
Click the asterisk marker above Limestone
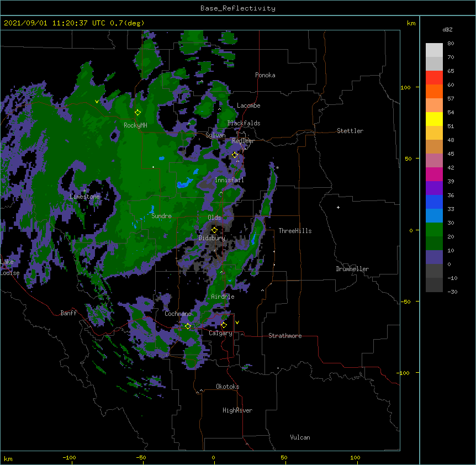tap(85, 191)
